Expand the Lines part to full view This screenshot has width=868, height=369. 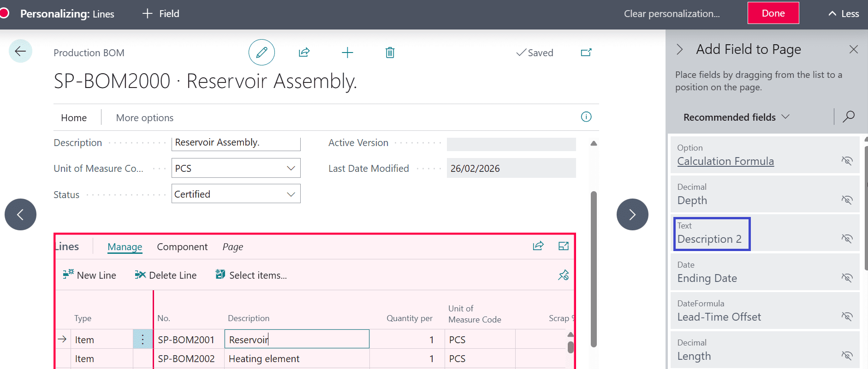tap(563, 246)
